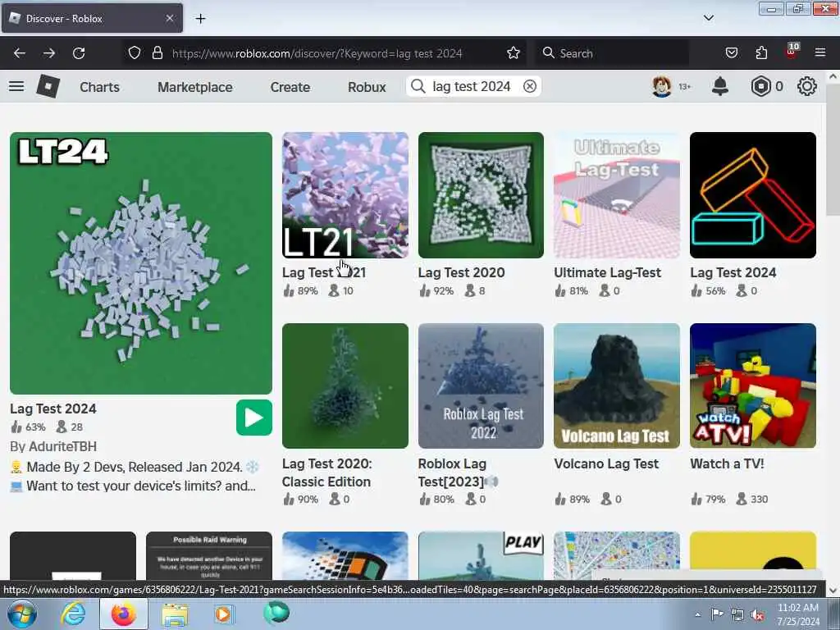Open File Explorer from the taskbar
Viewport: 840px width, 630px height.
pos(175,614)
